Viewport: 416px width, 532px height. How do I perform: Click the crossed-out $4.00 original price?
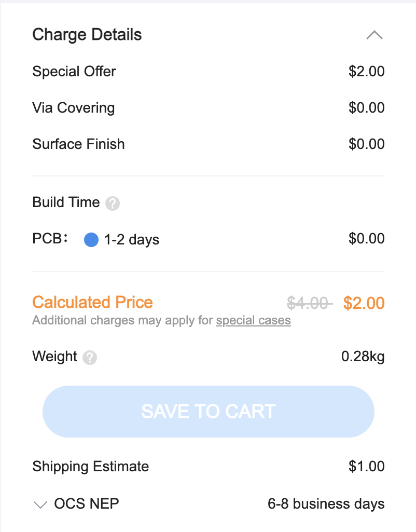(310, 303)
